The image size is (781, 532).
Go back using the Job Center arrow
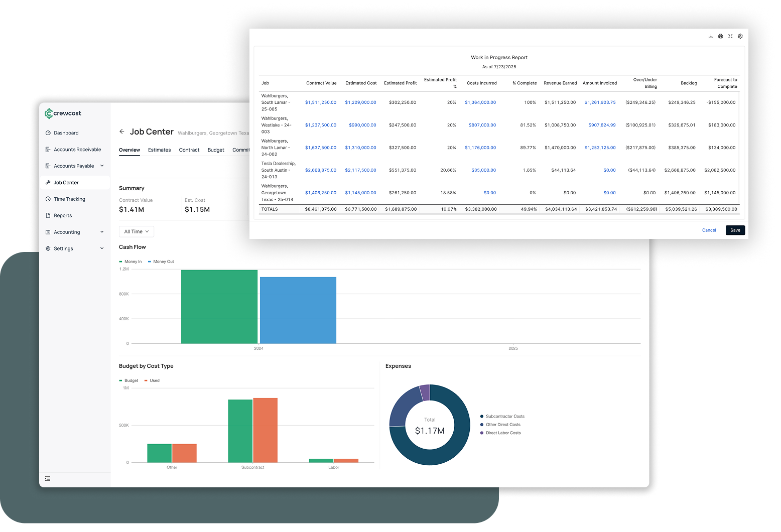coord(121,131)
